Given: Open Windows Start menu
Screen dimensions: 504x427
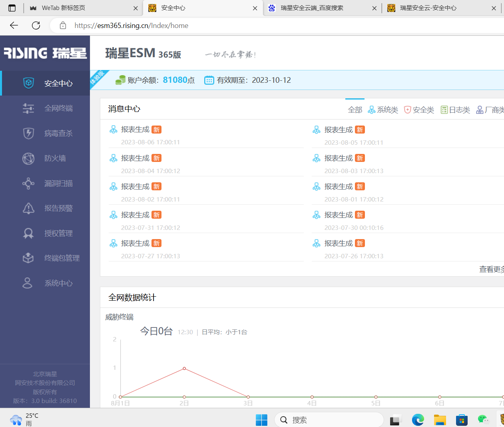Looking at the screenshot, I should click(x=261, y=420).
